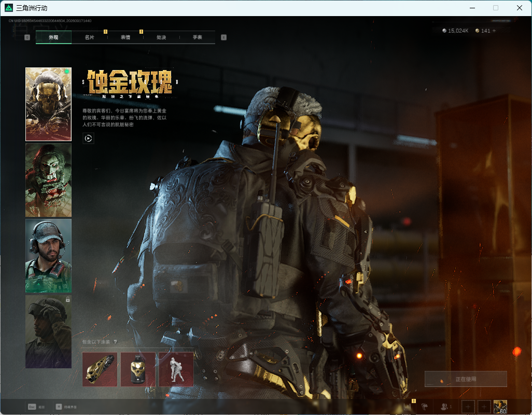The height and width of the screenshot is (415, 532).
Task: Open the 手表 watch tab
Action: [x=198, y=37]
